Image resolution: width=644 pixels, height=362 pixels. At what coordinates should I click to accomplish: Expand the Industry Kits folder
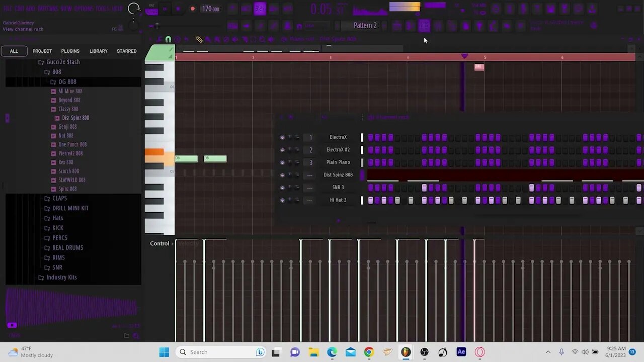[x=58, y=277]
